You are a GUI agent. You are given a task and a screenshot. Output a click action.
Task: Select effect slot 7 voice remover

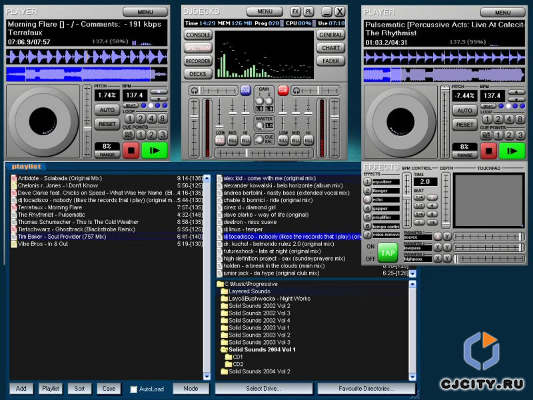tap(367, 235)
